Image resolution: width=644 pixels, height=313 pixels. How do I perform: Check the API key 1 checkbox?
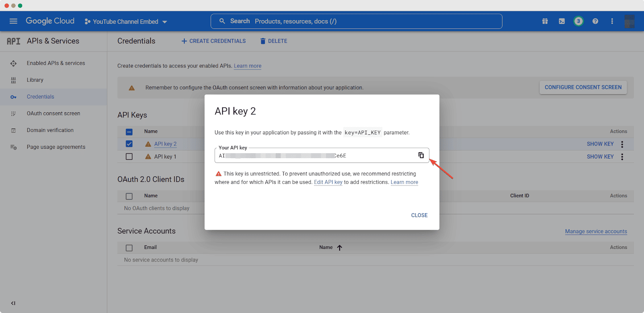[x=129, y=156]
